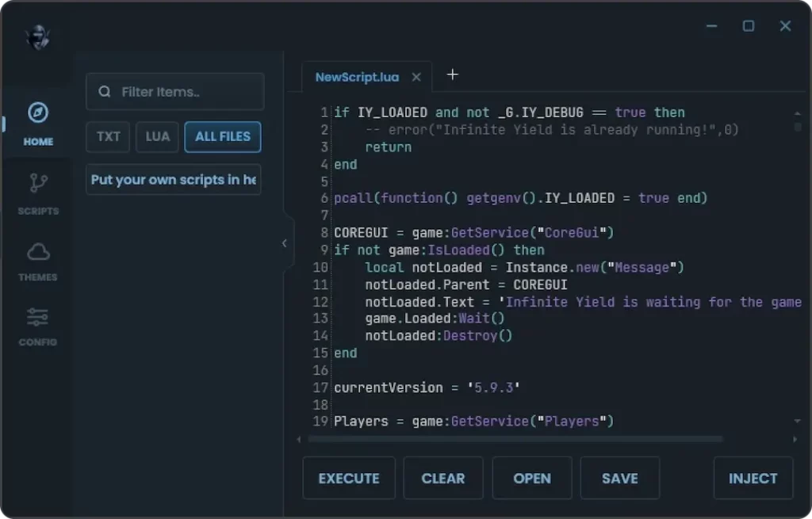Image resolution: width=812 pixels, height=519 pixels.
Task: Execute the current script
Action: (x=349, y=478)
